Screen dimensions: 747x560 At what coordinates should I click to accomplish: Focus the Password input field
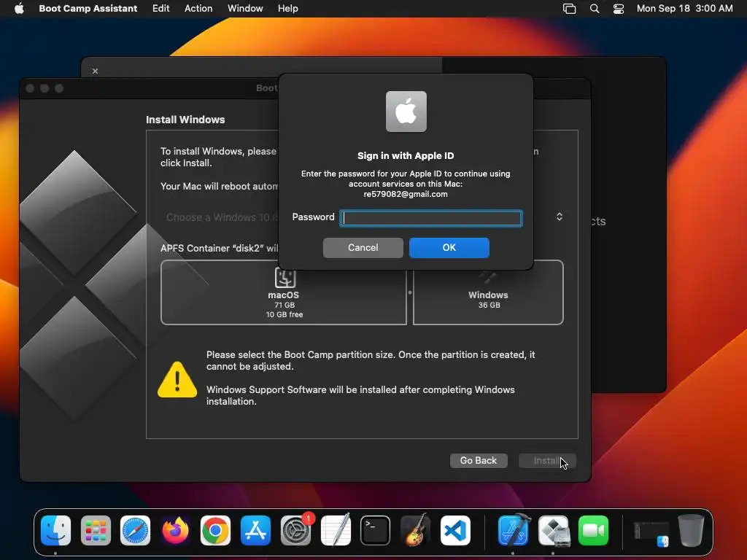(x=430, y=218)
